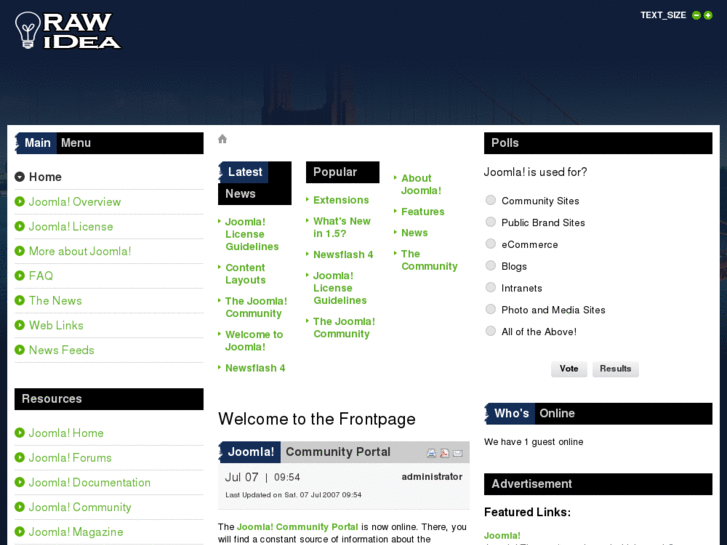
Task: Choose the eCommerce poll option
Action: (x=491, y=244)
